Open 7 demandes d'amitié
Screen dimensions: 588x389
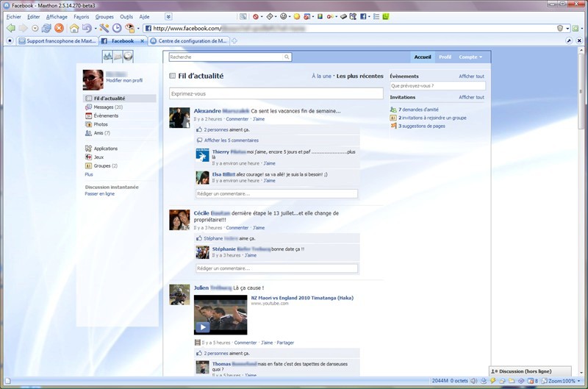click(418, 110)
